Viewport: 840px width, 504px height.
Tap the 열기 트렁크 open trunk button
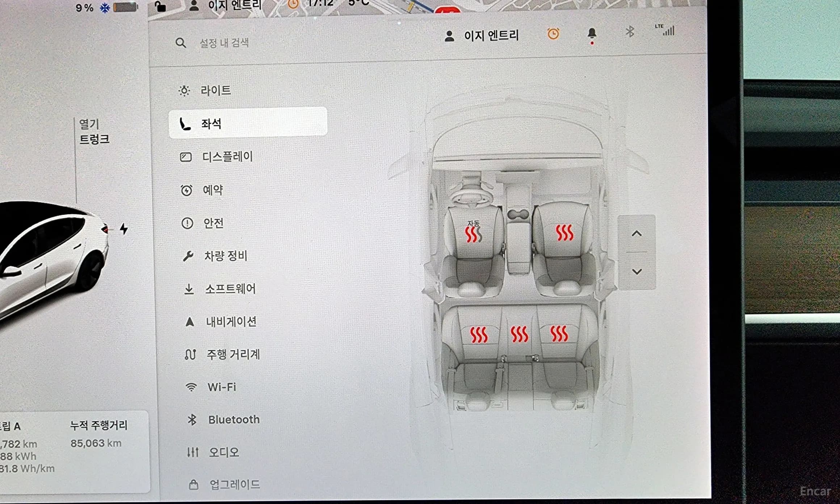(94, 132)
